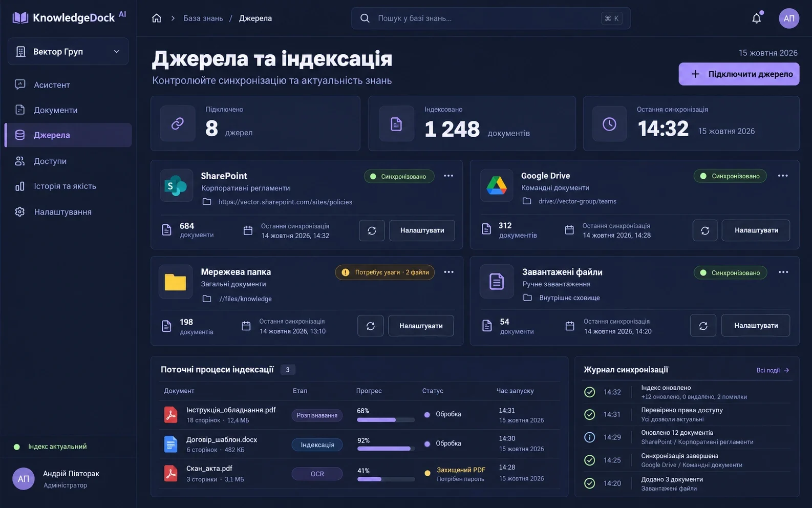Expand the Вектор Груп workspace selector
812x508 pixels.
(x=68, y=51)
